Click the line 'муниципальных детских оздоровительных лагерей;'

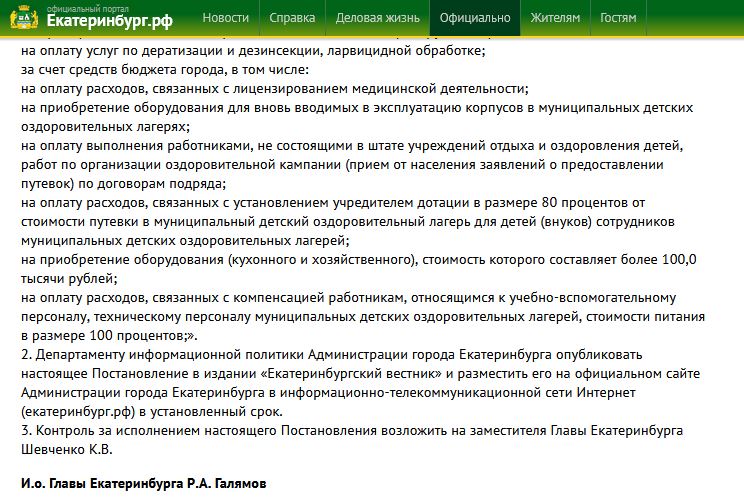pos(185,241)
